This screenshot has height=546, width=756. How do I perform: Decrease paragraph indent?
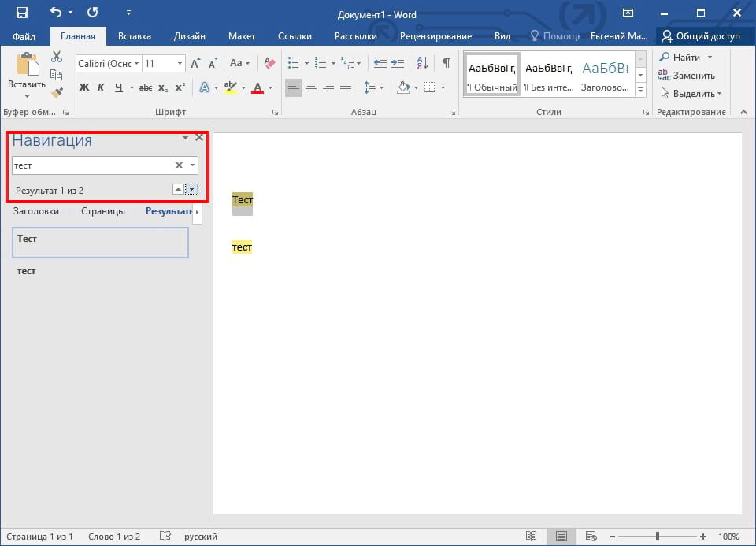[380, 63]
